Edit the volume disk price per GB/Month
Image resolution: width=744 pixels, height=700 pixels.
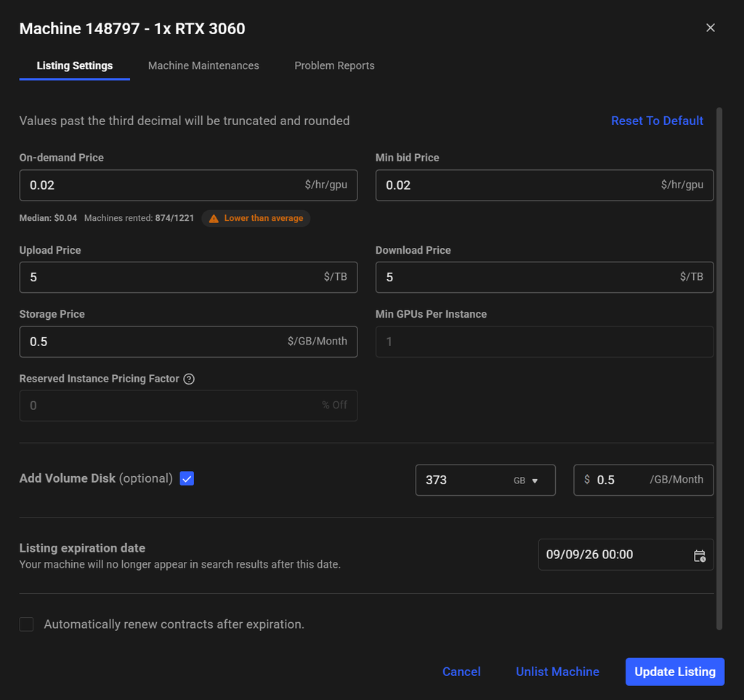644,480
